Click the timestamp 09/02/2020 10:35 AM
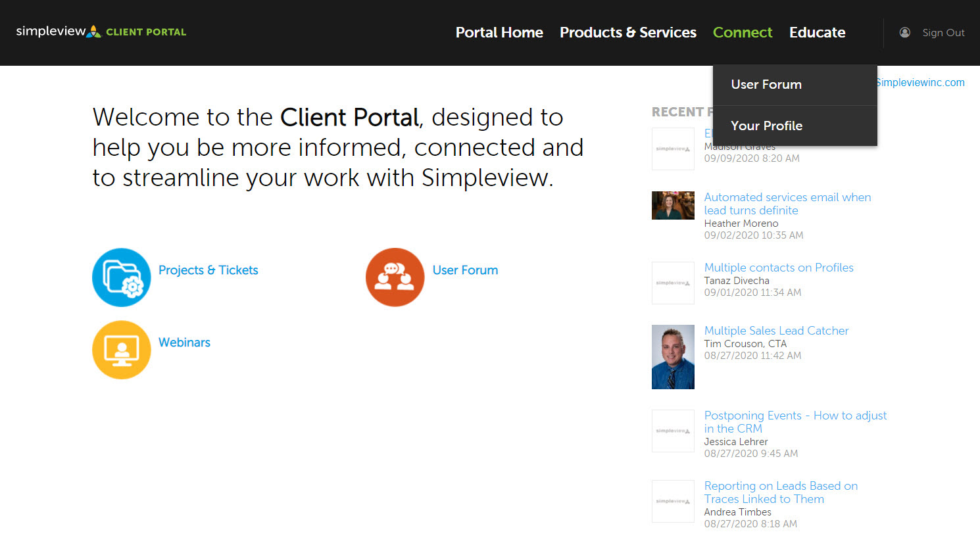Screen dimensions: 980x549 point(754,235)
